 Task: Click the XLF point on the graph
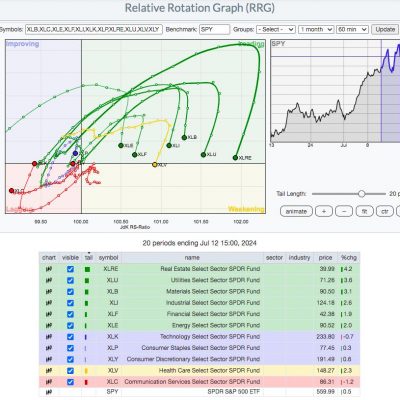pyautogui.click(x=135, y=155)
